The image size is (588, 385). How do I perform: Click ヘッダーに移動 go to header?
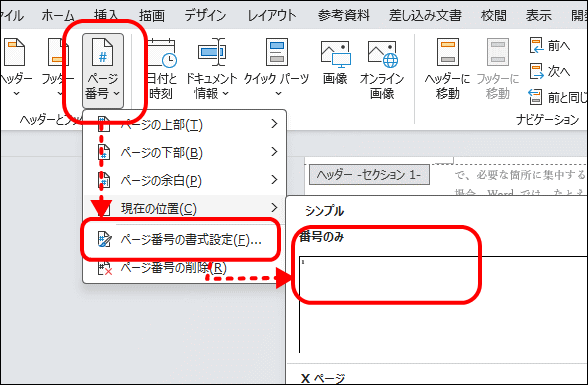pos(447,68)
